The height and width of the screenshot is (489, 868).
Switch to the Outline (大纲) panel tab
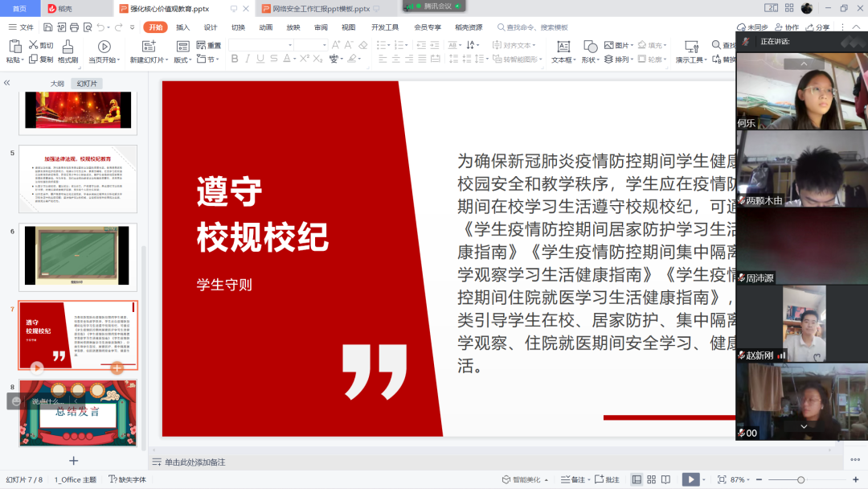tap(57, 84)
